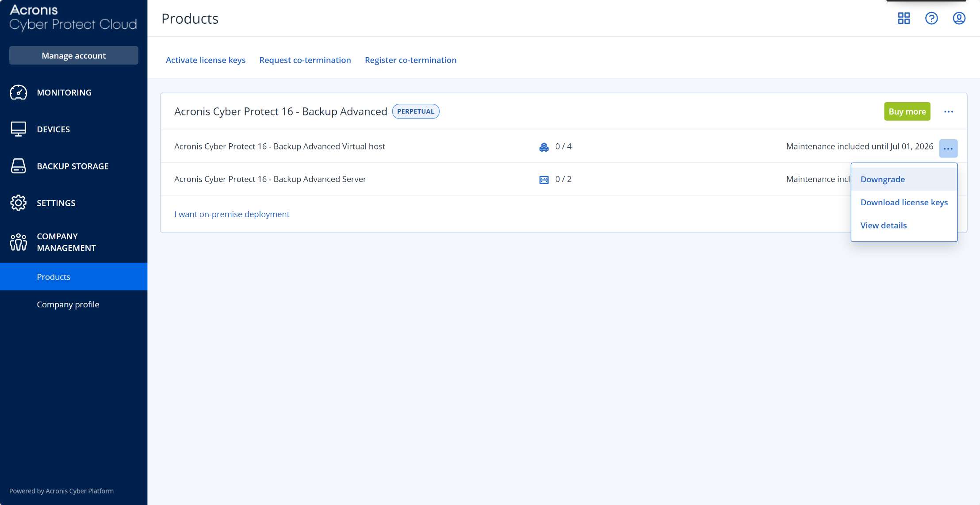Image resolution: width=980 pixels, height=505 pixels.
Task: Click Maintenance included until Jul 01, 2026
Action: (860, 146)
